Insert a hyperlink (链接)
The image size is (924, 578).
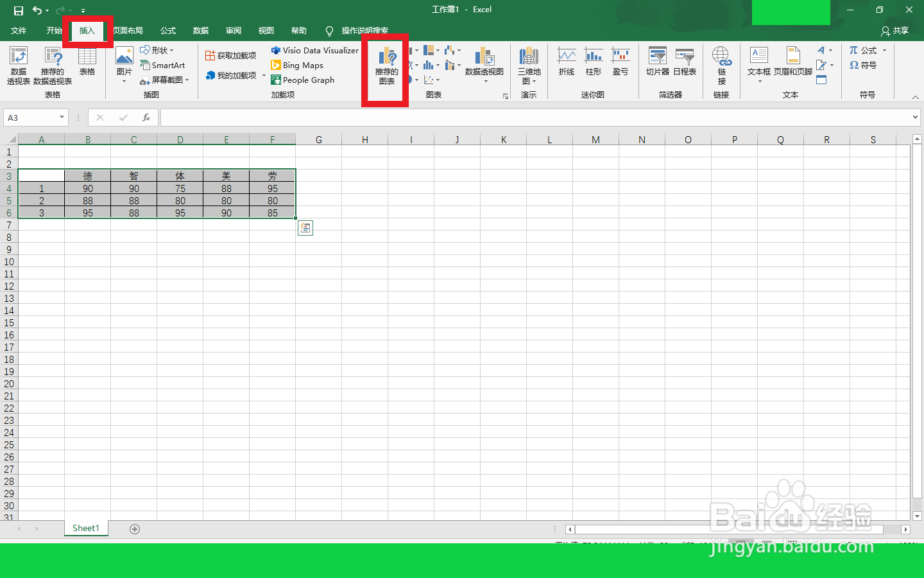[722, 66]
